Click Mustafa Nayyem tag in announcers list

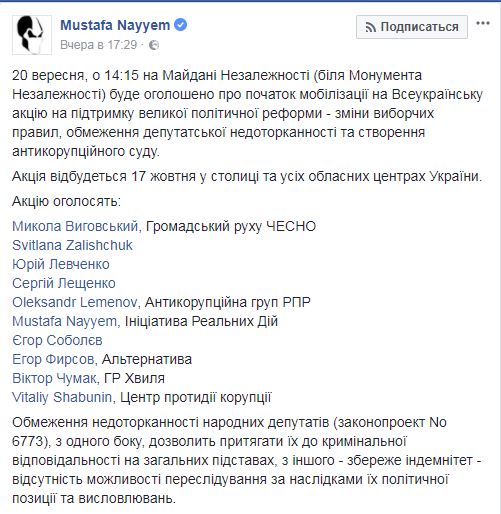[x=65, y=321]
